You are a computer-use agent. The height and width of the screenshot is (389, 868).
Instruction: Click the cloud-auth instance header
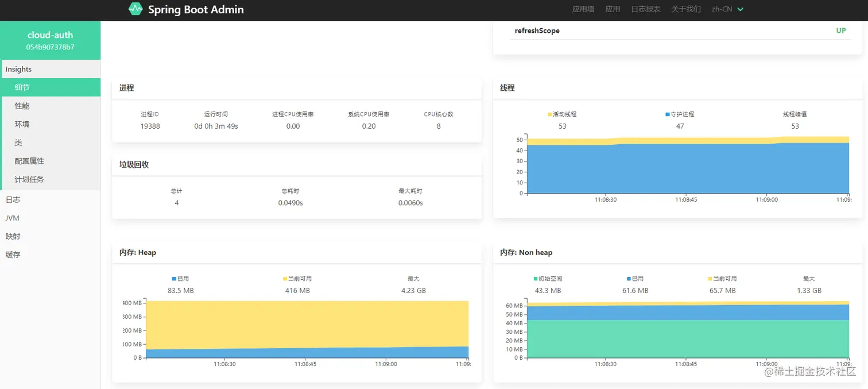[51, 40]
